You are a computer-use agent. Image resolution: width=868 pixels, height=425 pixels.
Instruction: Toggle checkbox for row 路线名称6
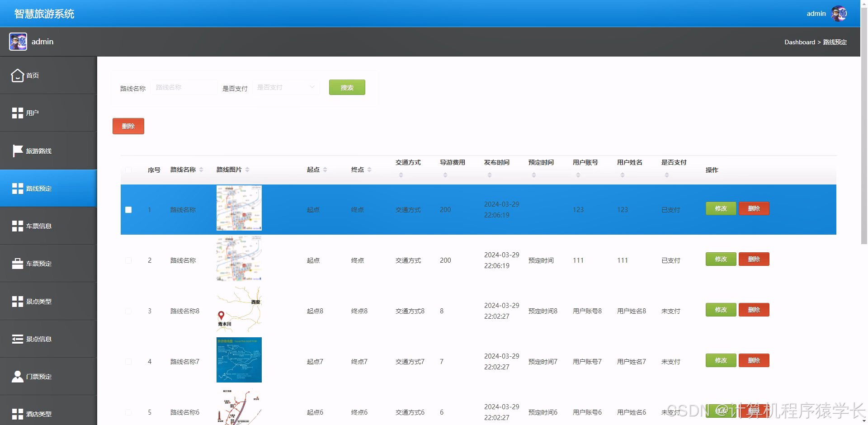128,412
